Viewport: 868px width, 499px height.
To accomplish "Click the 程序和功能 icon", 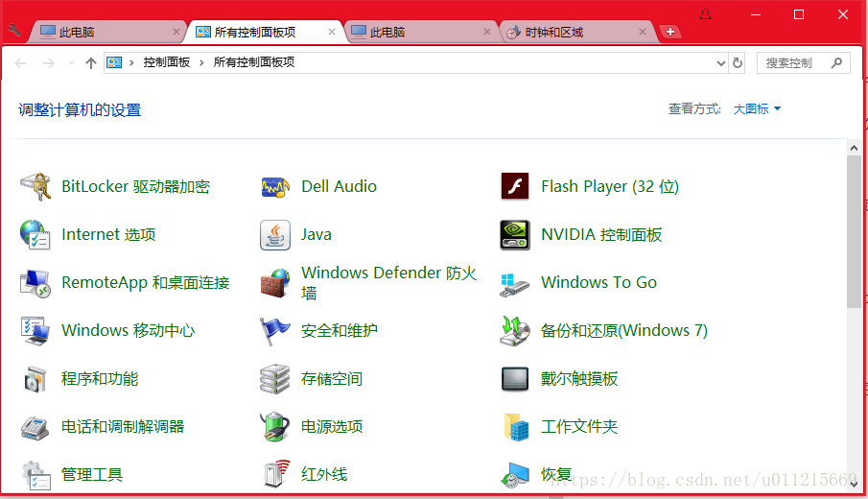I will (x=35, y=379).
